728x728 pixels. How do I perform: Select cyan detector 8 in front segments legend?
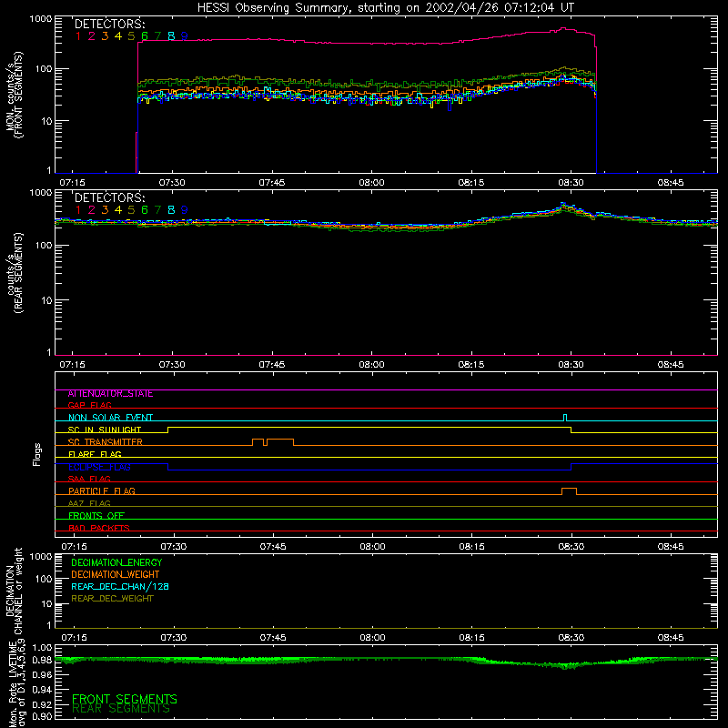coord(171,36)
